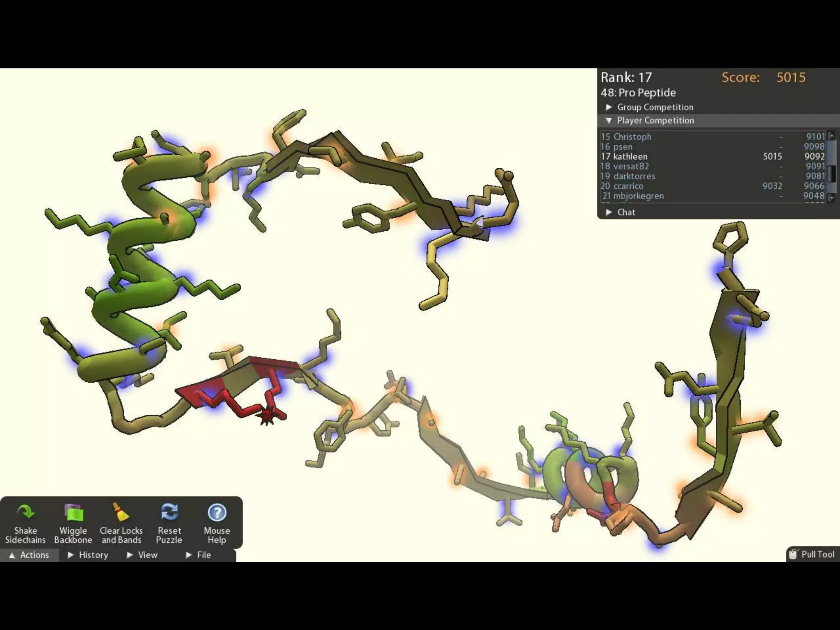Select the Pull Tool button

point(812,554)
